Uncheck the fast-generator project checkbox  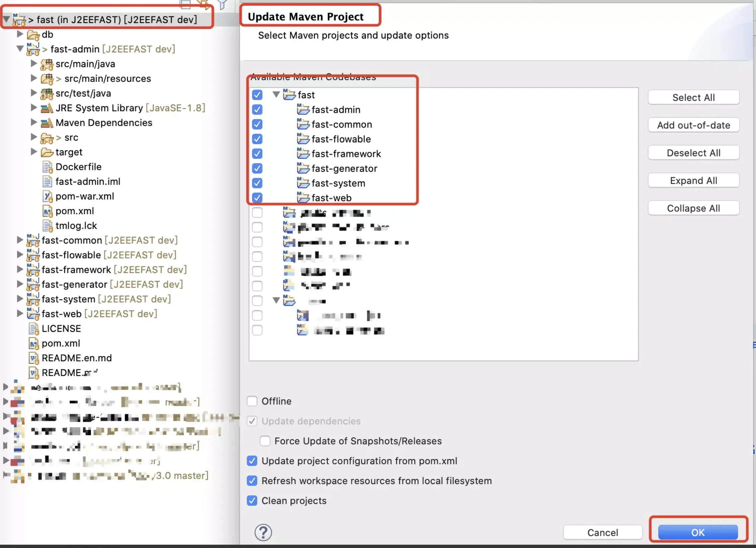(x=257, y=169)
